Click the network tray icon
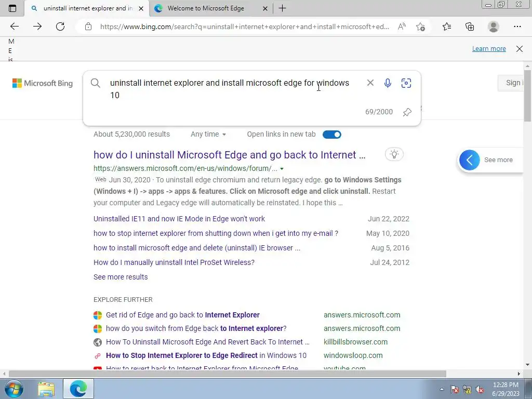The image size is (532, 399). (x=467, y=390)
